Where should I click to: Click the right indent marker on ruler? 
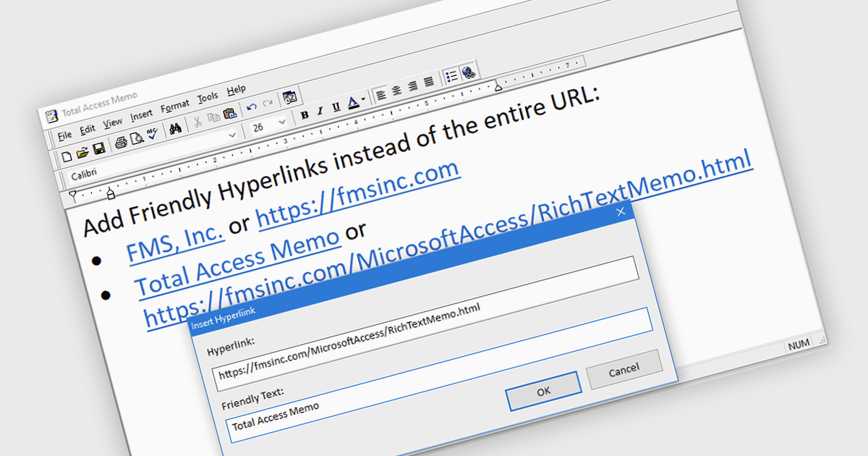498,88
